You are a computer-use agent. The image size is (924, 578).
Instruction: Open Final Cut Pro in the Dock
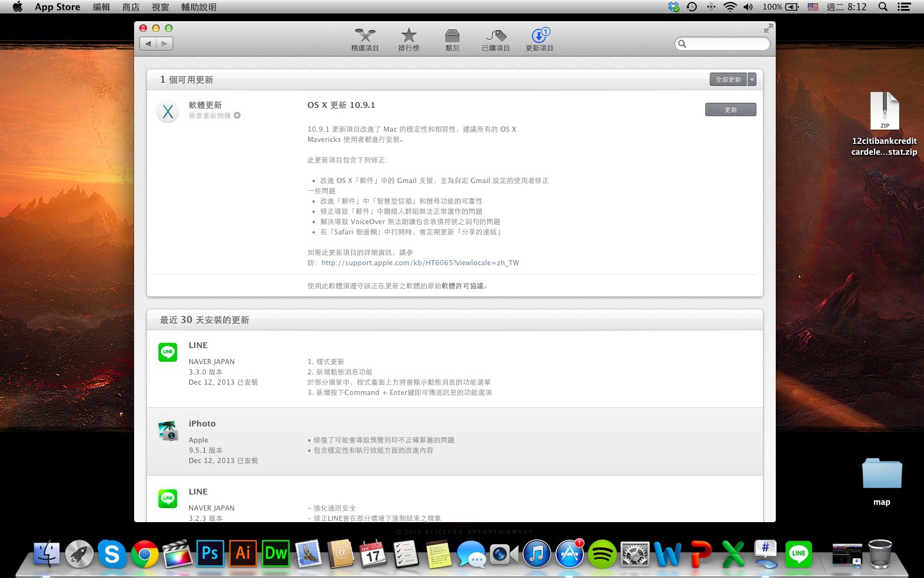pyautogui.click(x=177, y=554)
